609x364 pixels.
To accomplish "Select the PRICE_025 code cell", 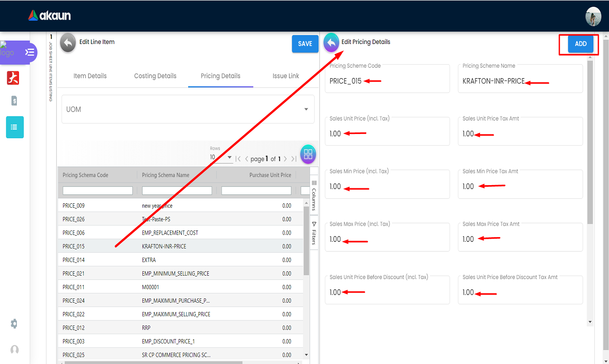I will [x=74, y=355].
